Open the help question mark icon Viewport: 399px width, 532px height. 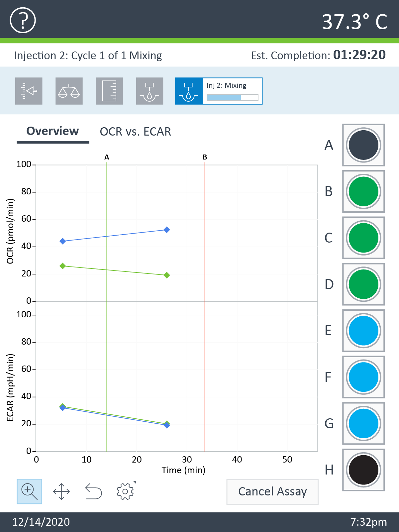point(23,21)
